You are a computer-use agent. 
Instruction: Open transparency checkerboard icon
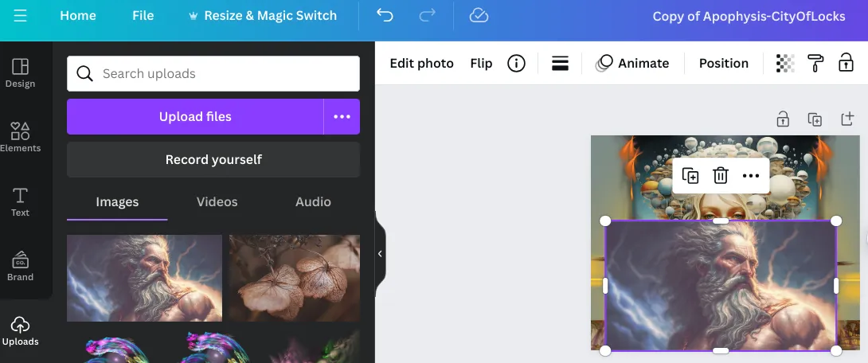[x=785, y=63]
